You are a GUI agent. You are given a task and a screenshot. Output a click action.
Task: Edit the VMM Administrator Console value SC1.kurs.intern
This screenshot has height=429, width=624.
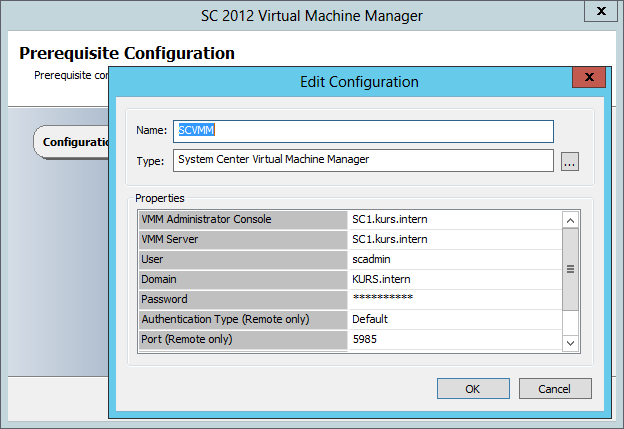455,220
